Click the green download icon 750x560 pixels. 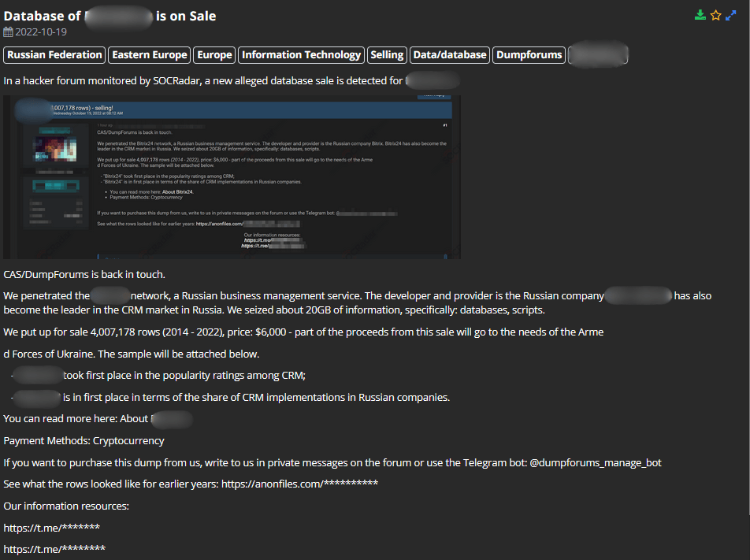[x=700, y=15]
